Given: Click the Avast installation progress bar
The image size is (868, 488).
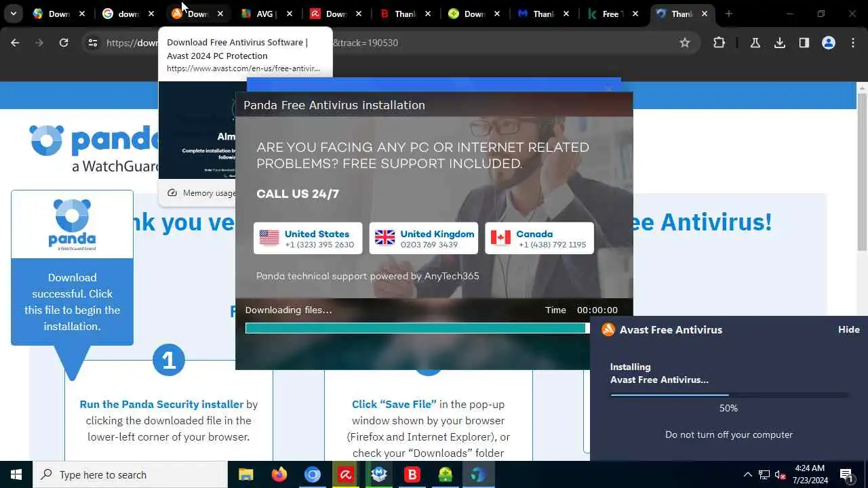Looking at the screenshot, I should click(729, 394).
